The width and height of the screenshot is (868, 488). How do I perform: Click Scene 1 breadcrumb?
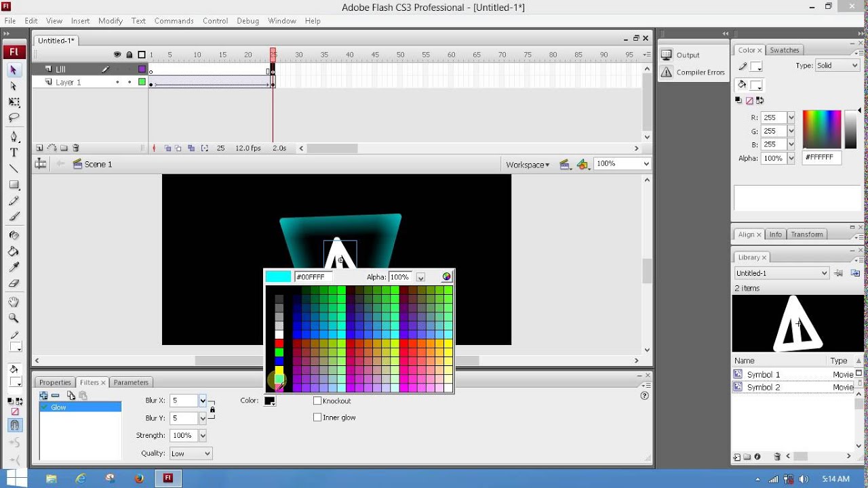(x=98, y=164)
